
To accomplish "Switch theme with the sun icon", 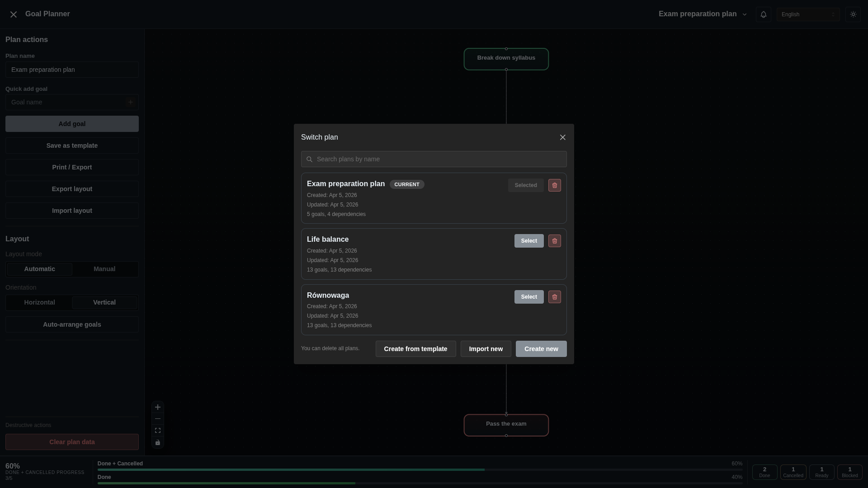I will (853, 14).
